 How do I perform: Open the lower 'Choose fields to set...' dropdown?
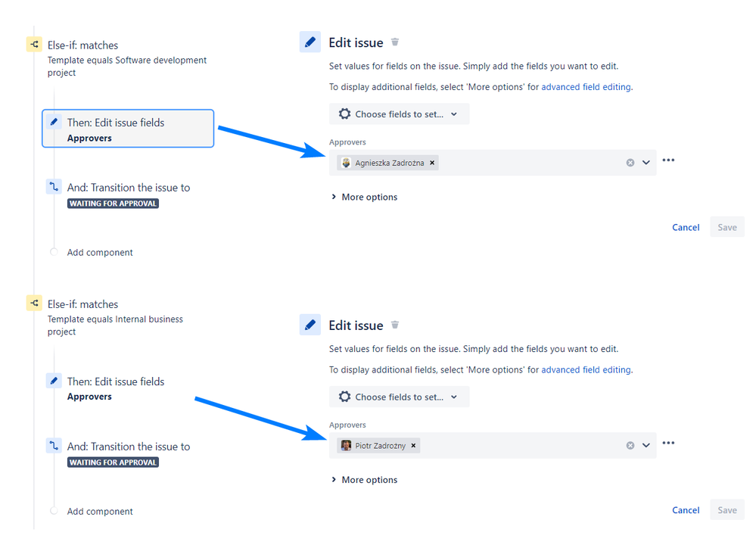pos(399,397)
